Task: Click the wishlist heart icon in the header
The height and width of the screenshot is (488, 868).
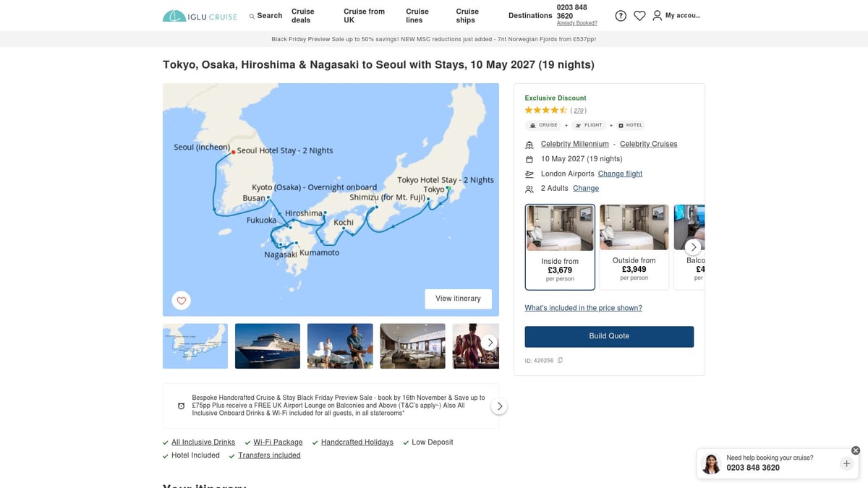Action: tap(639, 15)
